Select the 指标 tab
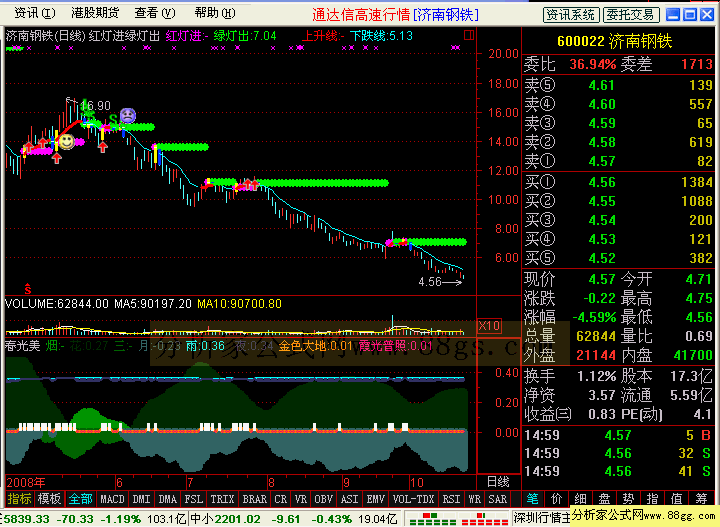The image size is (720, 527). 19,499
